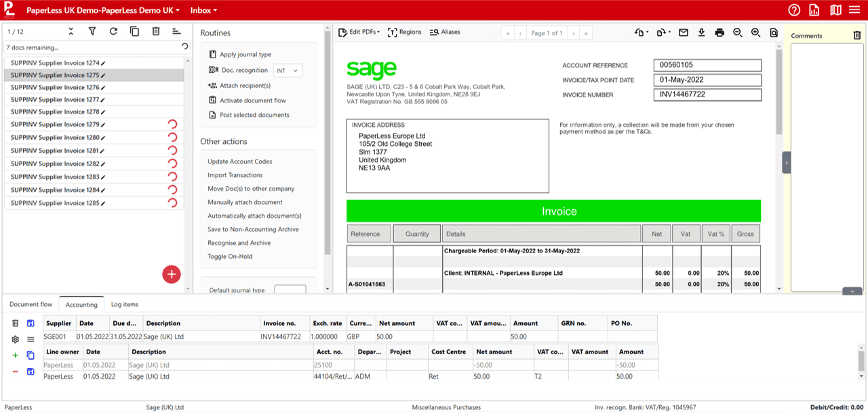Click Activate document flow routine
The image size is (868, 412).
click(247, 100)
